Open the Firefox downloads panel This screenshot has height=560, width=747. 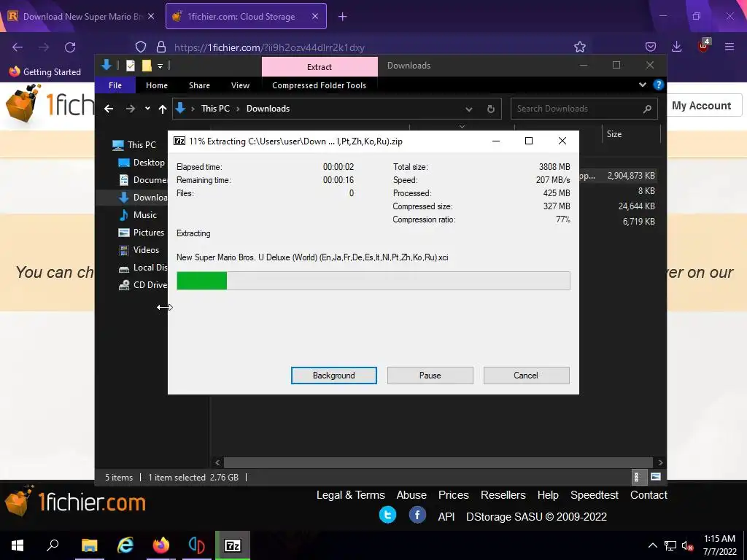pyautogui.click(x=676, y=47)
